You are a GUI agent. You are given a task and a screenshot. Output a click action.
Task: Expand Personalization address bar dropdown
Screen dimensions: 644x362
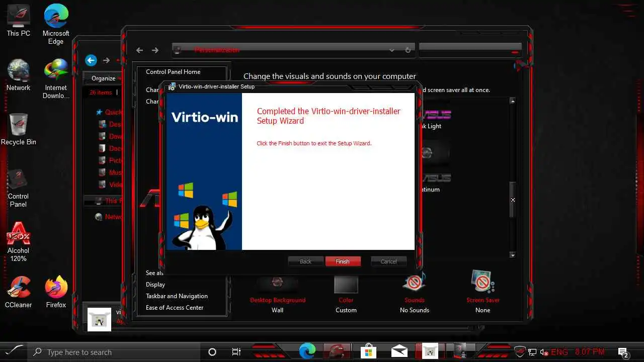pos(392,50)
